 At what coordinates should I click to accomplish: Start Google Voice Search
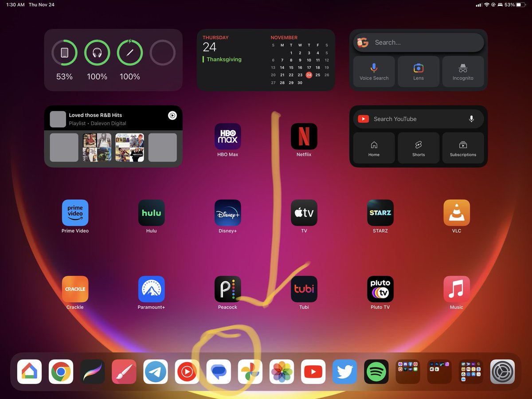(x=374, y=71)
